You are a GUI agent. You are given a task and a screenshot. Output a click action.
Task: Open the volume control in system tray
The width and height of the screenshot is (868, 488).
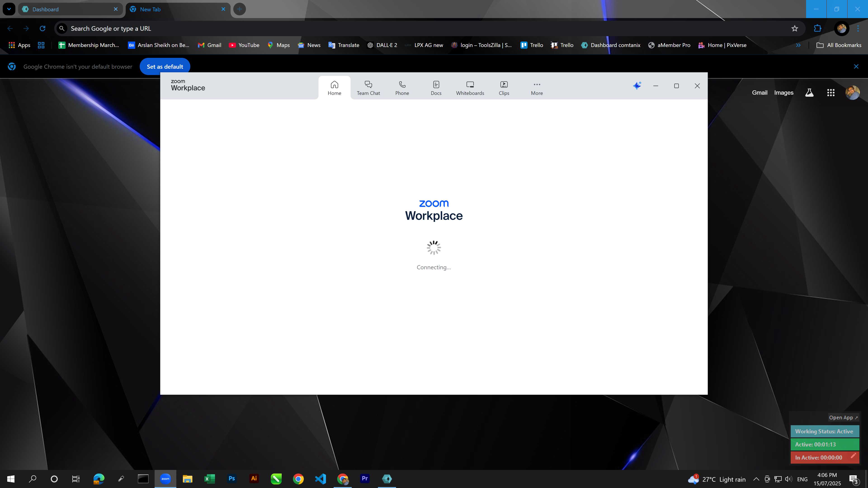(788, 479)
